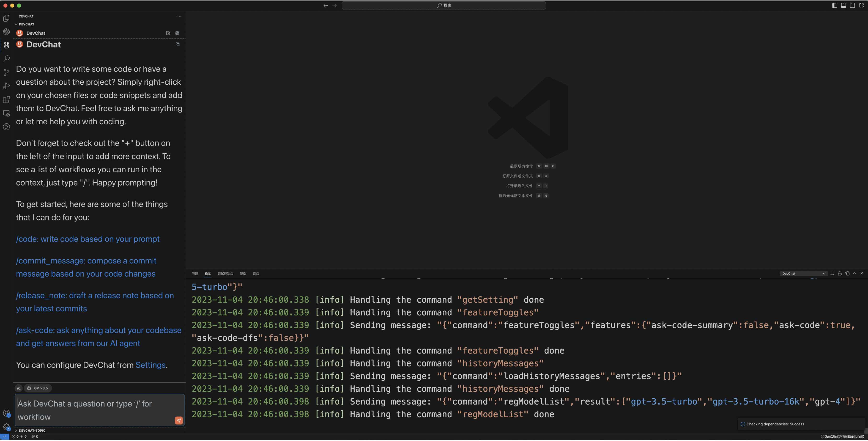This screenshot has height=441, width=868.
Task: Click the /ask-code workflow link
Action: pyautogui.click(x=99, y=337)
